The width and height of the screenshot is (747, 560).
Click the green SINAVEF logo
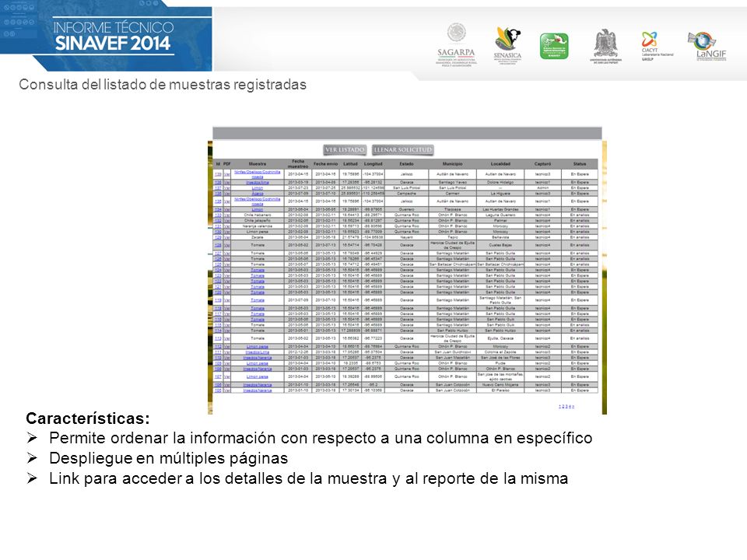554,46
